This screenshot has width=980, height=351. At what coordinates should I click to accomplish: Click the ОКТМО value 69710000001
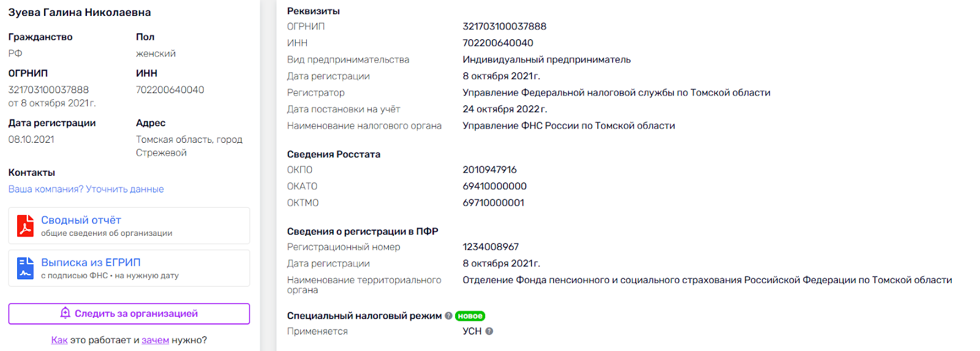[x=493, y=203]
